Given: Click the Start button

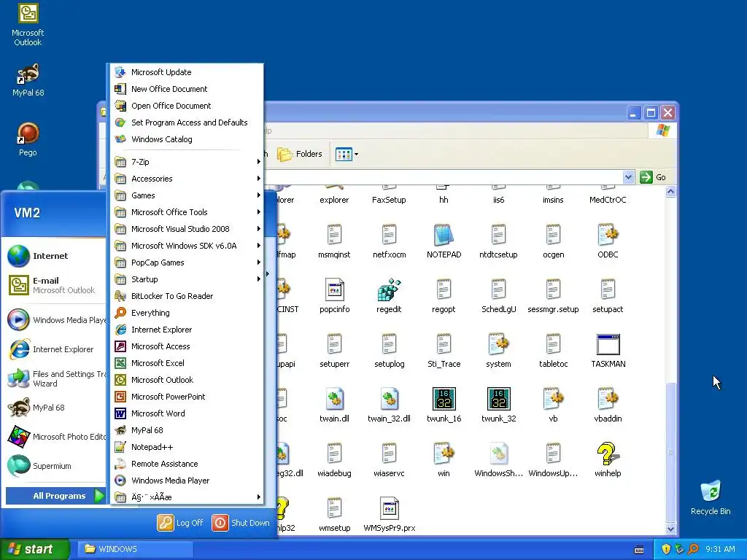Looking at the screenshot, I should [x=34, y=549].
